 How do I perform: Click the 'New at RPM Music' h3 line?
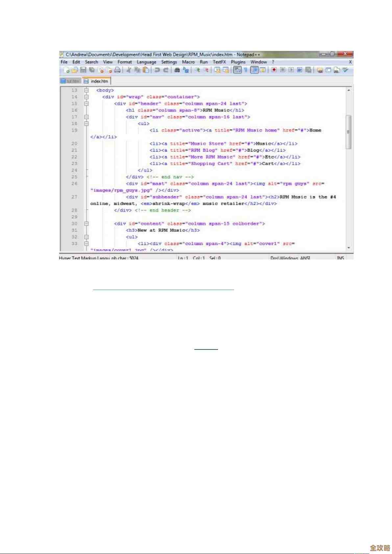point(163,230)
